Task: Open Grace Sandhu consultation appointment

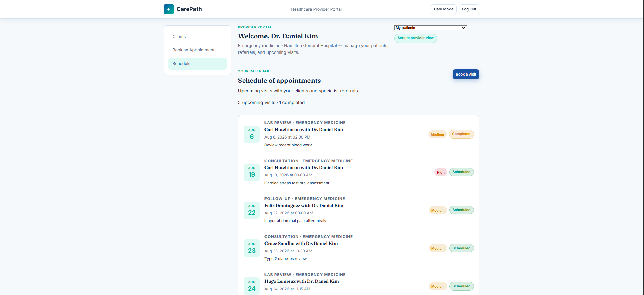Action: pos(359,248)
